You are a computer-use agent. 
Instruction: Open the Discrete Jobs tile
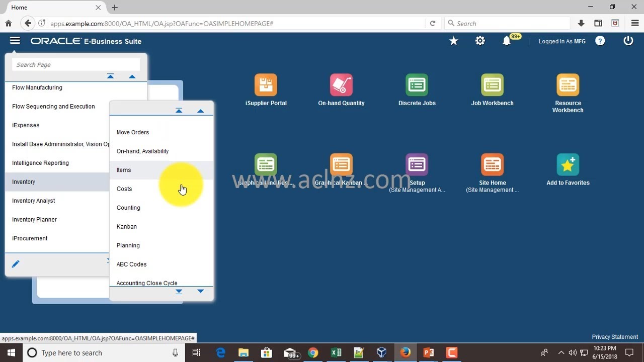coord(417,85)
